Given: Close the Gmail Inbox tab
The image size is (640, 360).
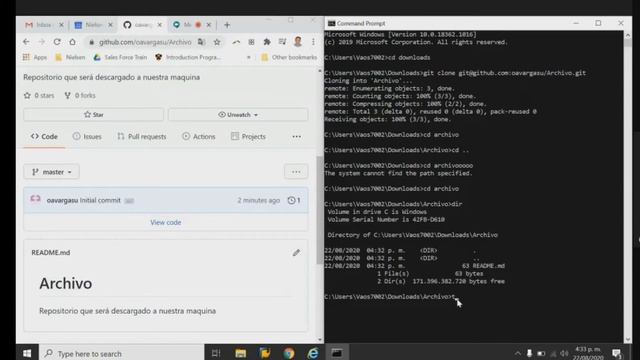Looking at the screenshot, I should click(x=61, y=25).
